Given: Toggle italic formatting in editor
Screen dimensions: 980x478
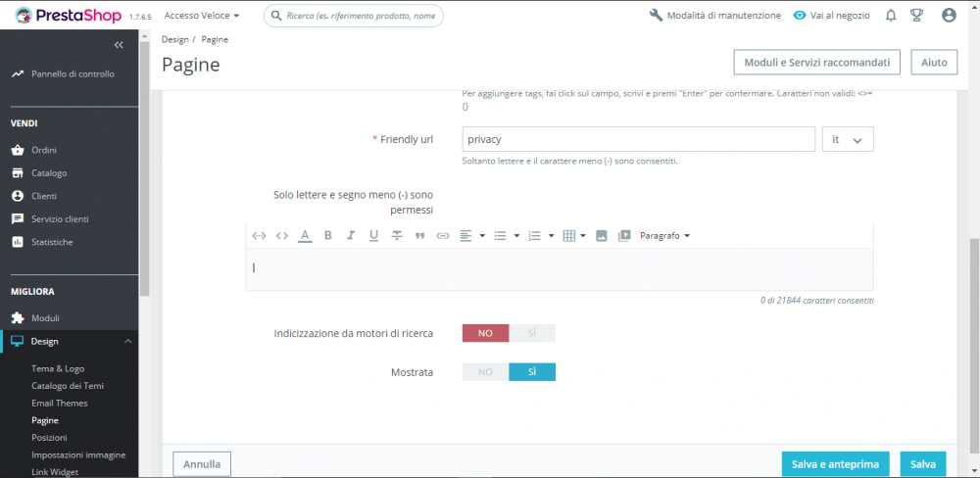Looking at the screenshot, I should 351,235.
